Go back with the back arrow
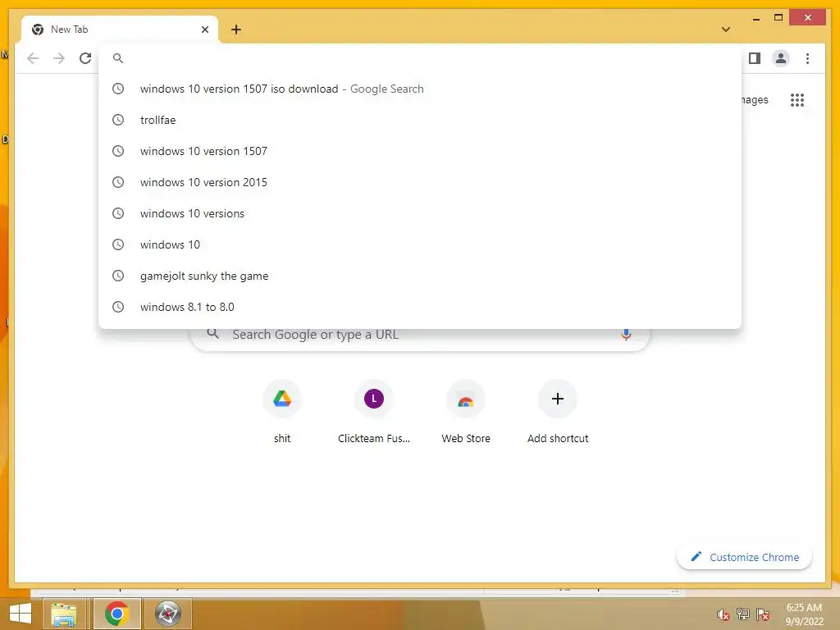This screenshot has width=840, height=630. (x=33, y=58)
